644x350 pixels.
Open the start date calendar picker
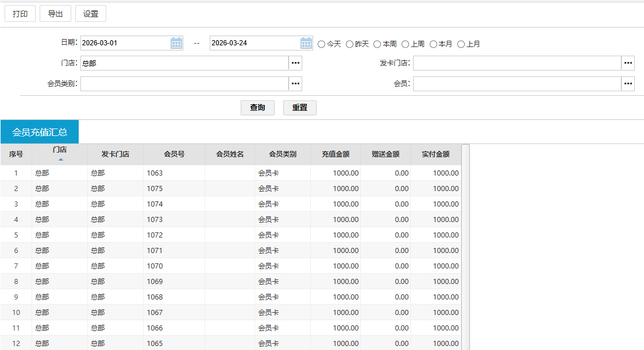coord(176,43)
